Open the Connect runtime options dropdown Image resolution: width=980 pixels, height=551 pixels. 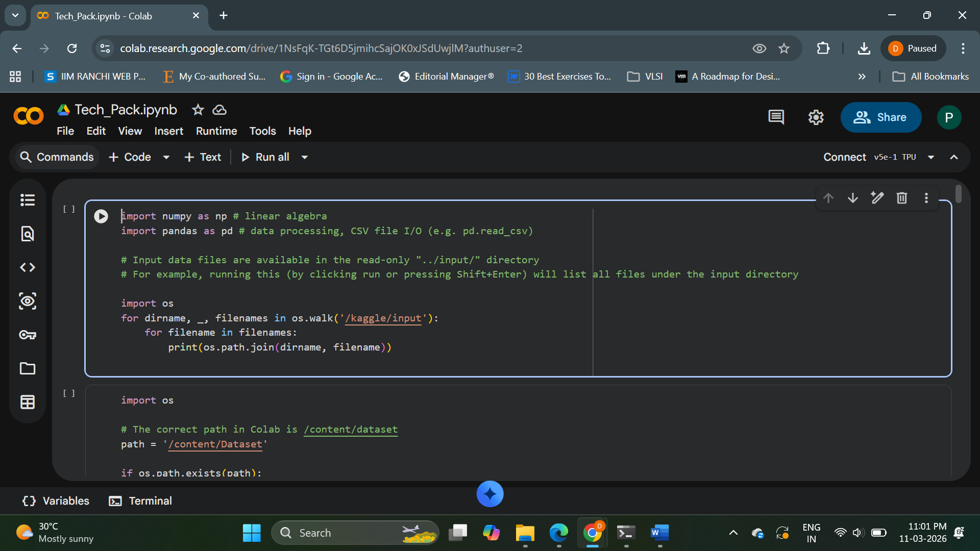tap(931, 157)
